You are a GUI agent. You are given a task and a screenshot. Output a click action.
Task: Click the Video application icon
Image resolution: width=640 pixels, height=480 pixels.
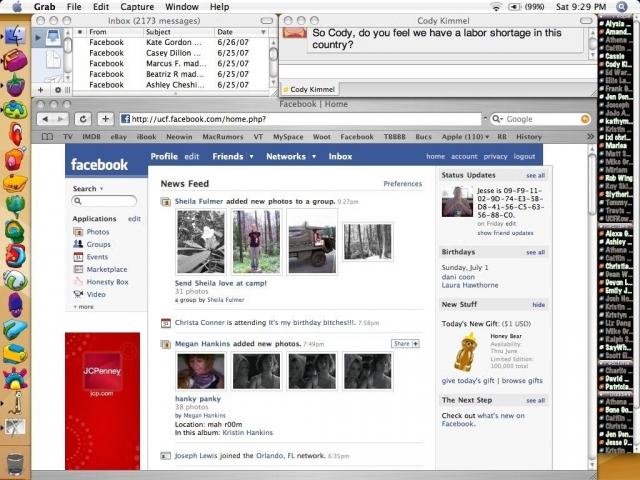coord(78,294)
